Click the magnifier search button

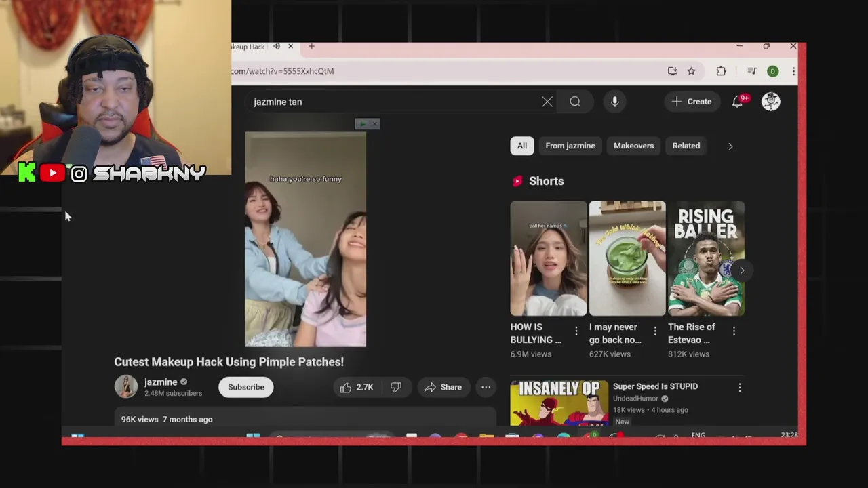coord(575,102)
